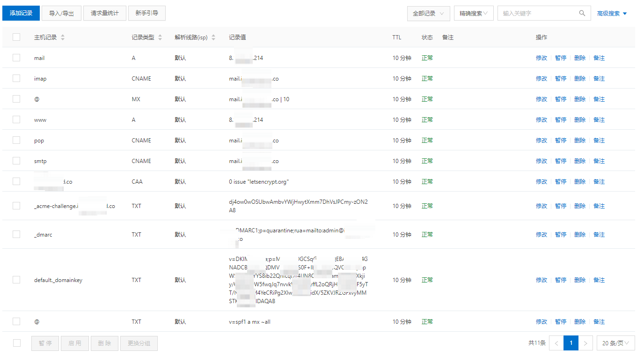Select page 1 in pagination
Image resolution: width=644 pixels, height=357 pixels.
point(571,343)
